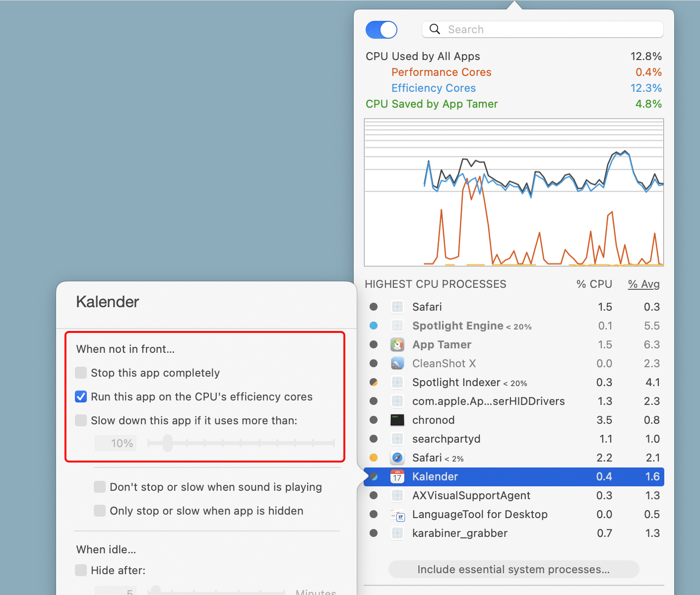Click the Spotlight Indexer process name
Screen dimensions: 700x595
[x=456, y=382]
